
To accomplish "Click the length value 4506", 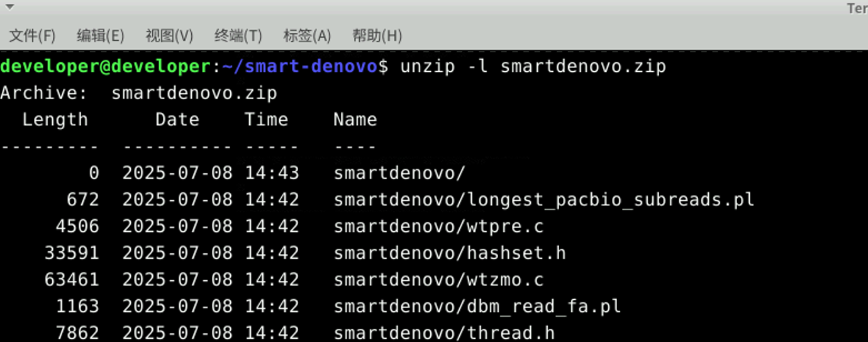I will point(77,226).
